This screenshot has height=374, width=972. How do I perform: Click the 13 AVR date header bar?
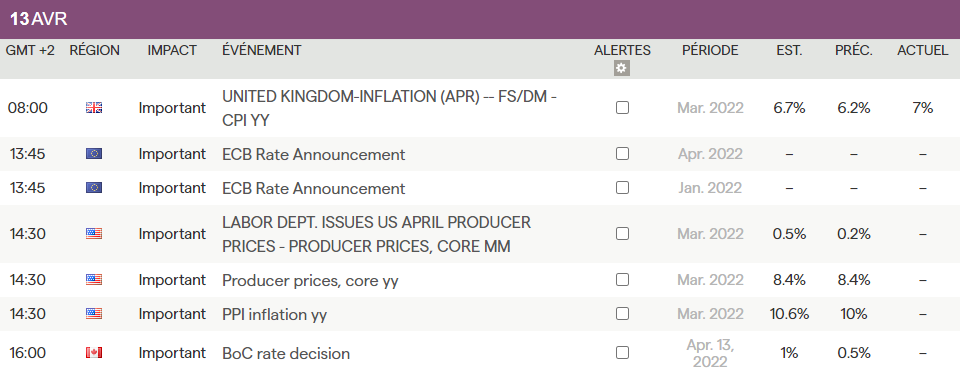480,19
